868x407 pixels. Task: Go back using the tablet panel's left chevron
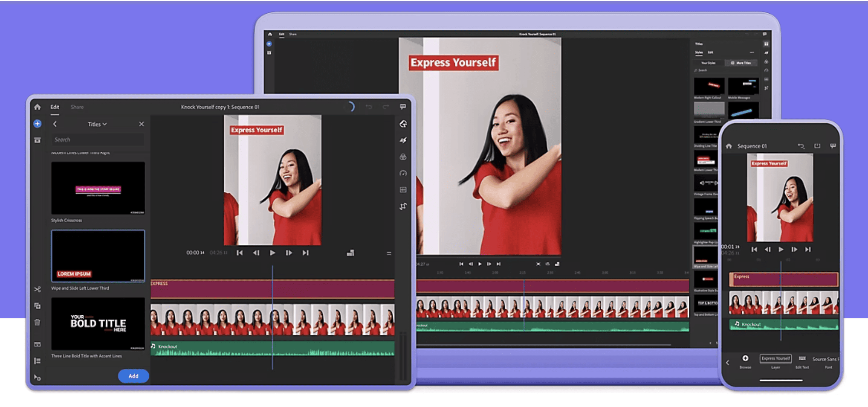pos(55,124)
